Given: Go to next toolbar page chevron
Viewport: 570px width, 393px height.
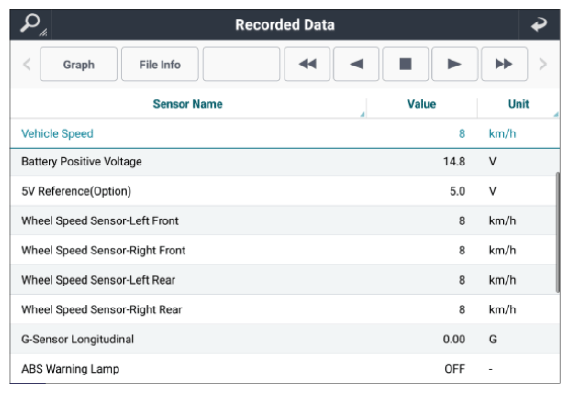Looking at the screenshot, I should 543,64.
